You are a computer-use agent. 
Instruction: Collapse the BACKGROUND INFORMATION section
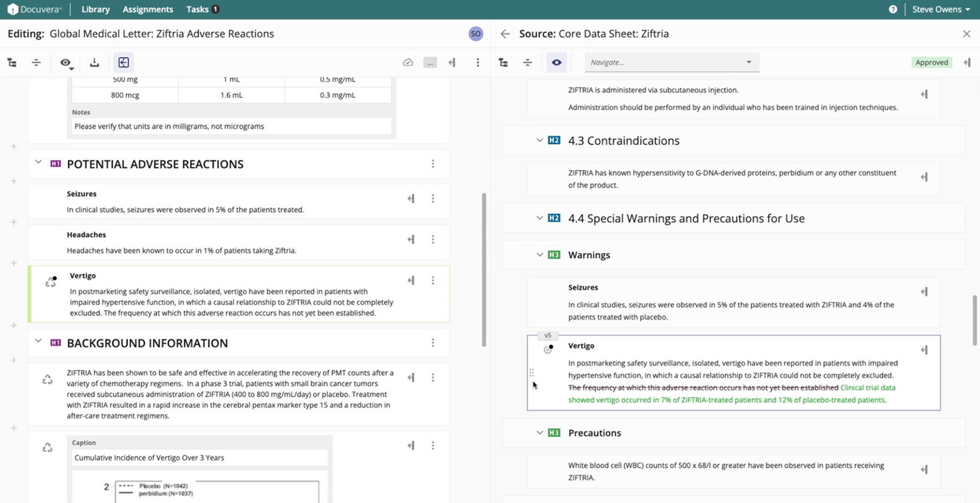(38, 341)
